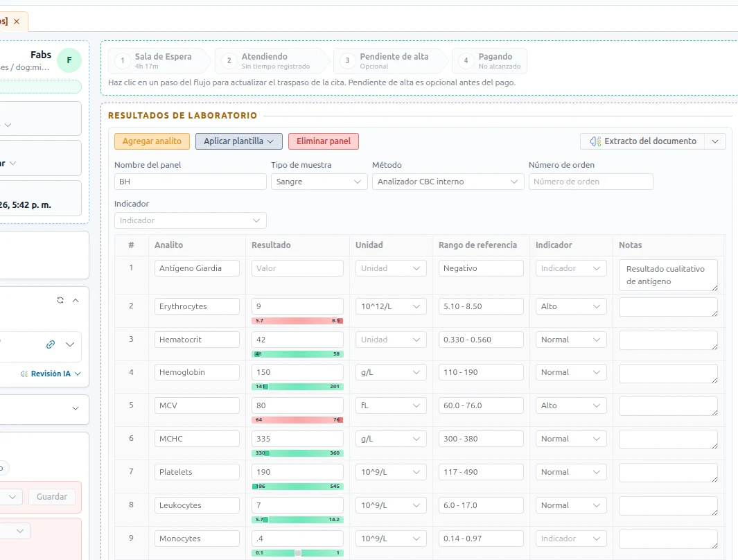Open the Hematocrit Unidad dropdown
The image size is (738, 560).
click(391, 340)
